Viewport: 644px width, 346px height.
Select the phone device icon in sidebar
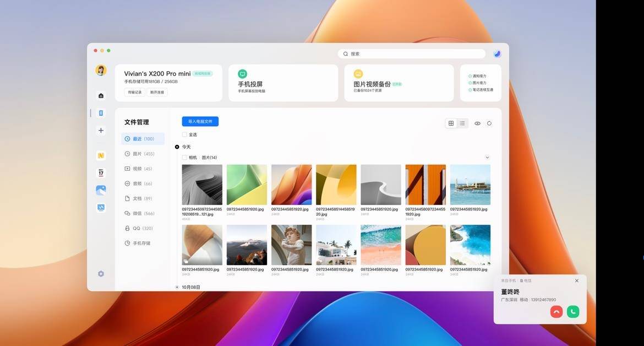click(x=101, y=113)
